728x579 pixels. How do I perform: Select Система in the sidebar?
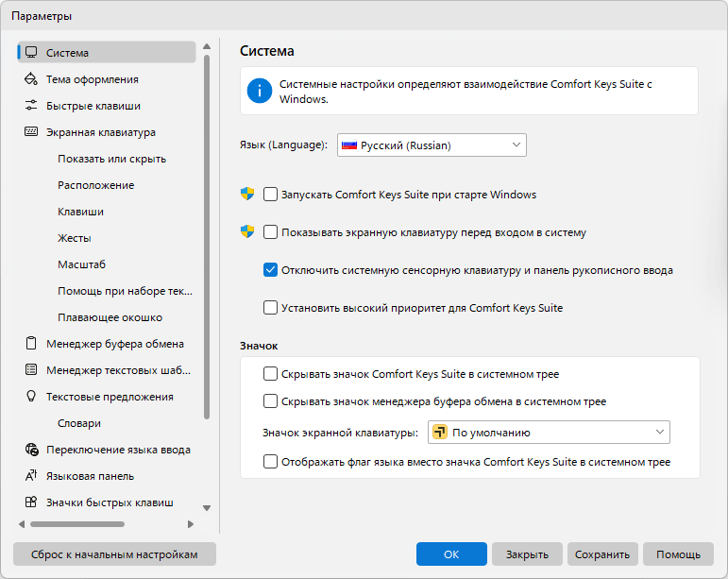[107, 52]
